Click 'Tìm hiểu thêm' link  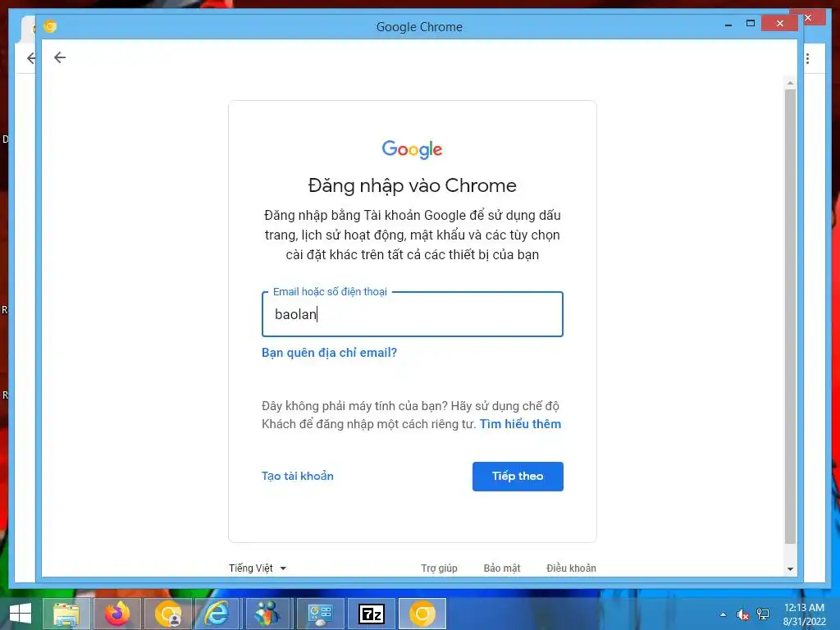pyautogui.click(x=520, y=424)
